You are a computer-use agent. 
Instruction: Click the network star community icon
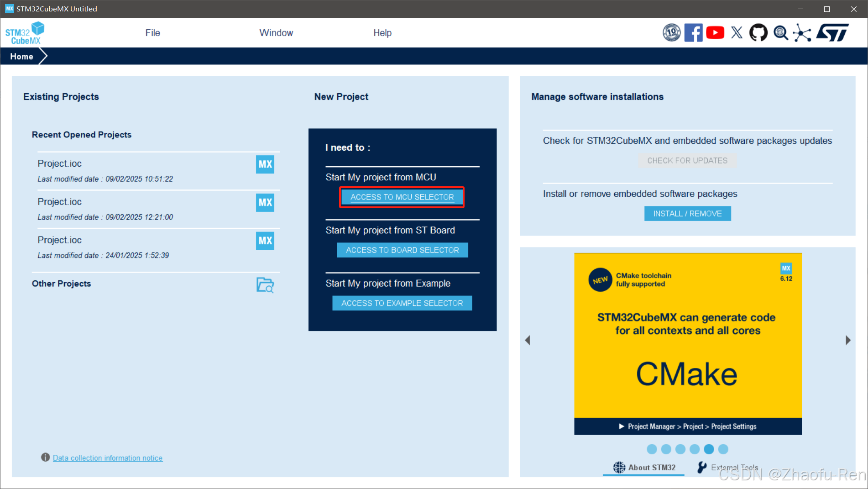click(x=802, y=33)
